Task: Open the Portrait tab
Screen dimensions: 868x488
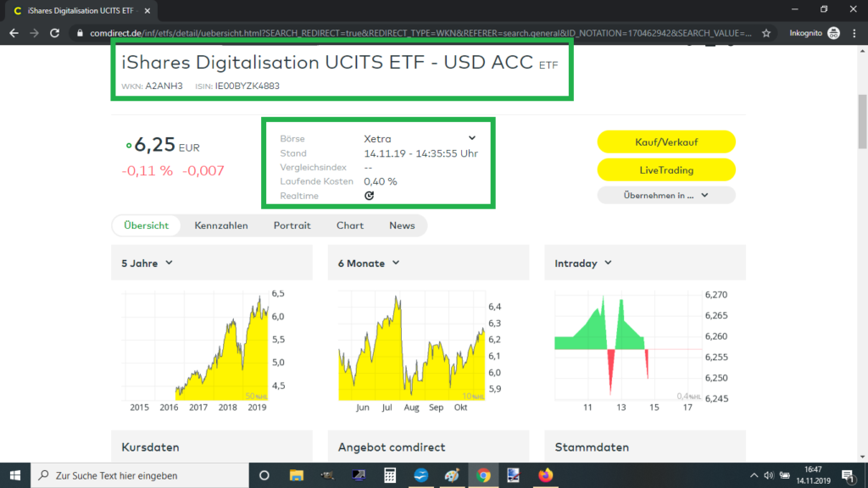Action: tap(292, 225)
